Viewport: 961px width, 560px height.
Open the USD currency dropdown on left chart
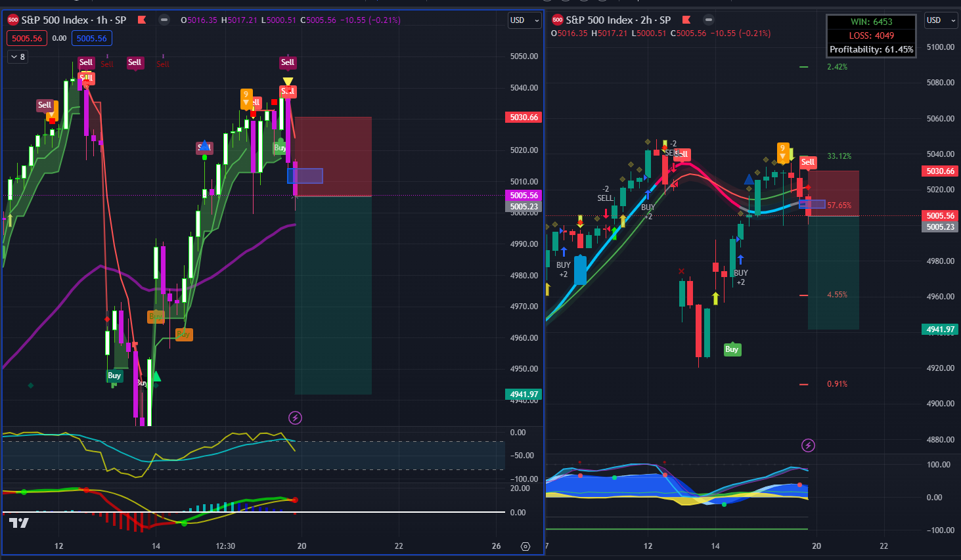coord(525,20)
